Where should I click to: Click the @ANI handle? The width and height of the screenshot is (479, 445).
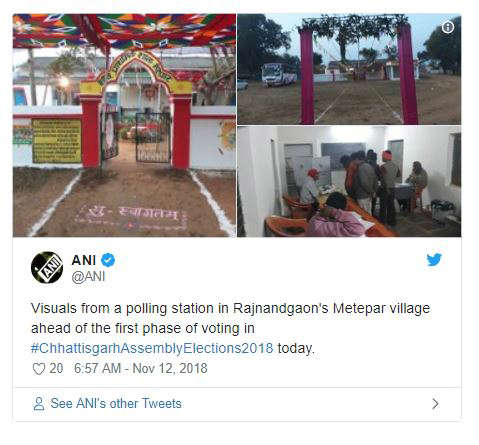click(89, 277)
